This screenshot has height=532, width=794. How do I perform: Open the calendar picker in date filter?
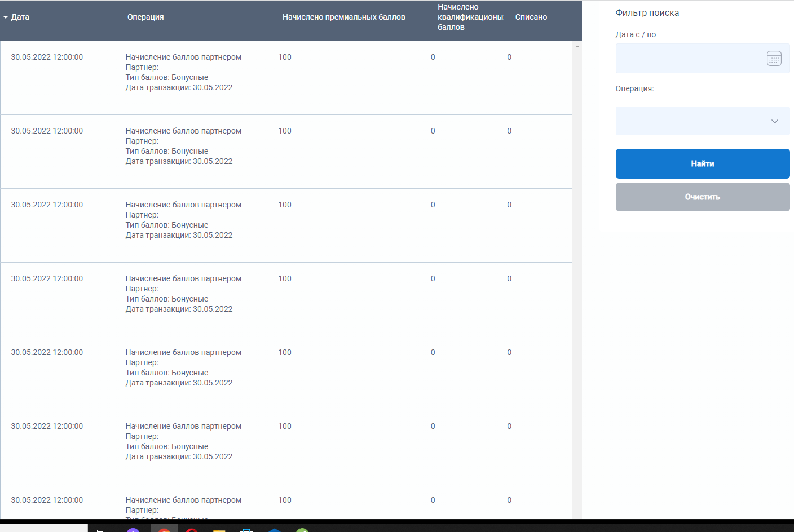click(x=774, y=58)
